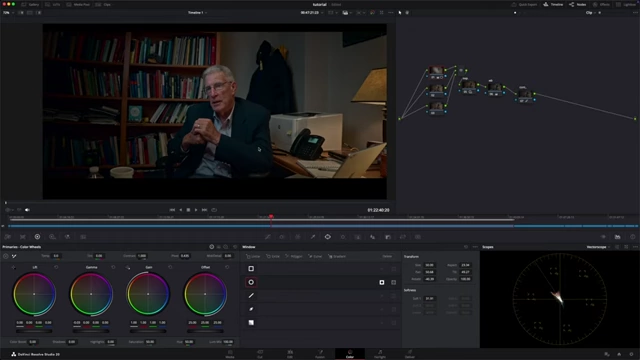
Task: Click the Gain white point picker
Action: (128, 267)
